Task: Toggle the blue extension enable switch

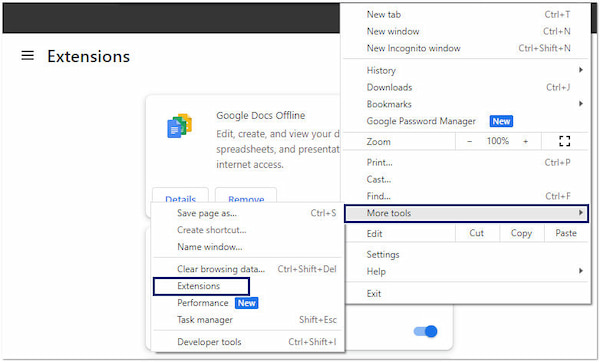Action: click(426, 331)
